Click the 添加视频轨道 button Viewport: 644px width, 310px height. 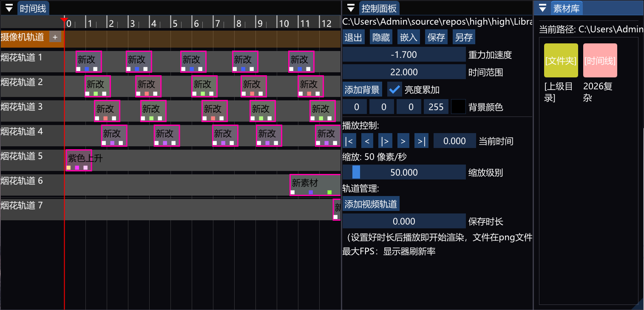372,203
